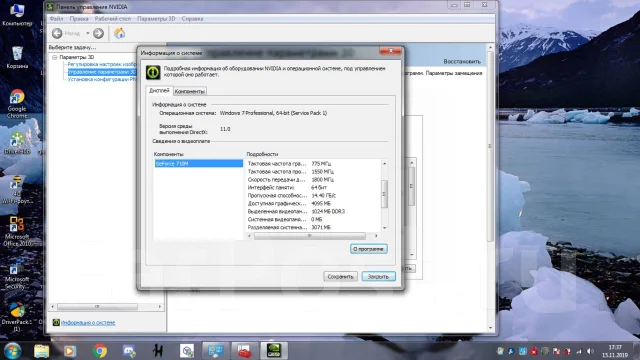Open Microsoft Office 2010 desktop icon
This screenshot has width=640, height=360.
16,231
